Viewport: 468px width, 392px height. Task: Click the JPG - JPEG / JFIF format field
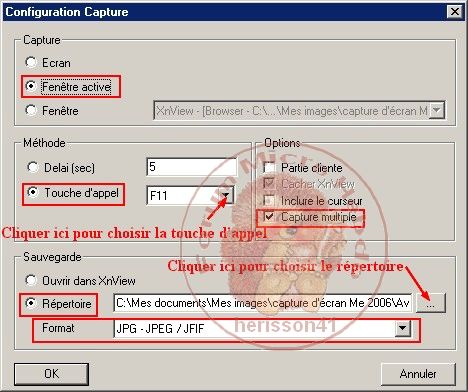tap(262, 329)
